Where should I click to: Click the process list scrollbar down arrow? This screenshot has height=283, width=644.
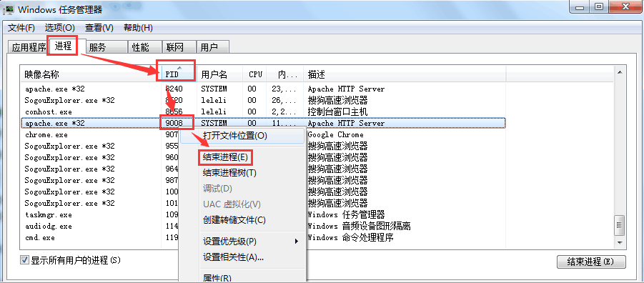pos(620,243)
